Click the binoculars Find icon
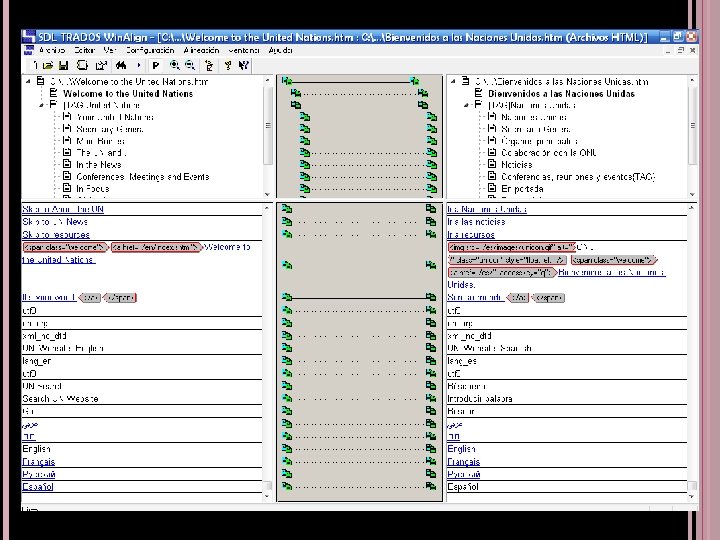Image resolution: width=720 pixels, height=540 pixels. pyautogui.click(x=121, y=65)
